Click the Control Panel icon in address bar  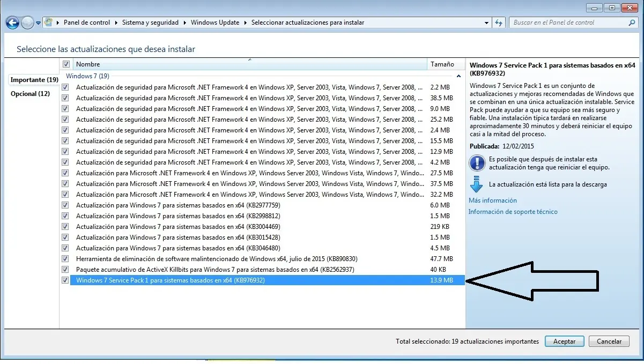click(49, 23)
